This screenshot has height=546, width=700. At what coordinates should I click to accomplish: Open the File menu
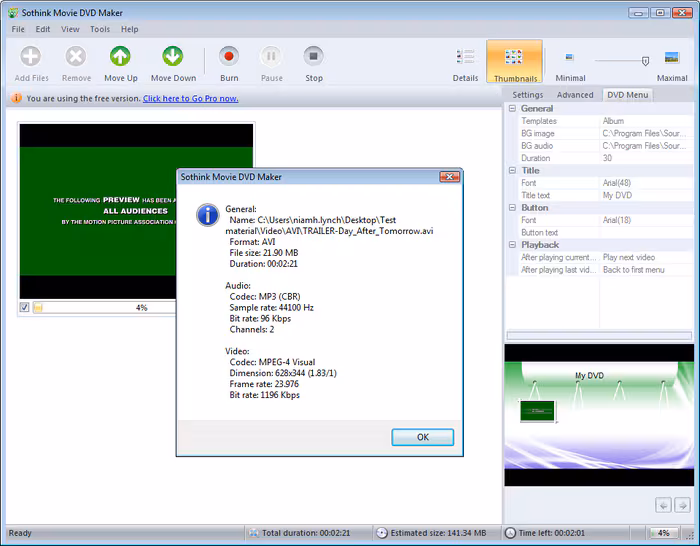coord(18,29)
